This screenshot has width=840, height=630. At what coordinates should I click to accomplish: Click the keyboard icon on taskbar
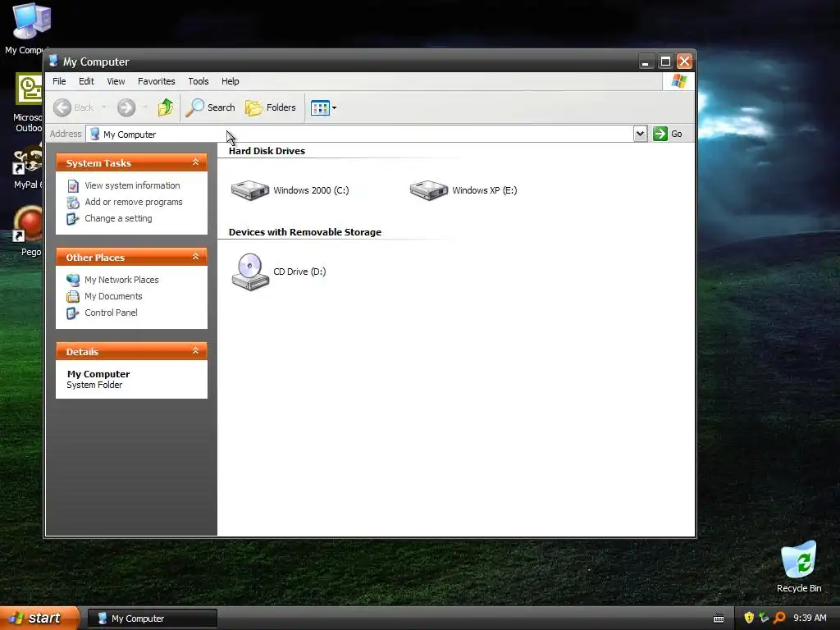pos(719,619)
